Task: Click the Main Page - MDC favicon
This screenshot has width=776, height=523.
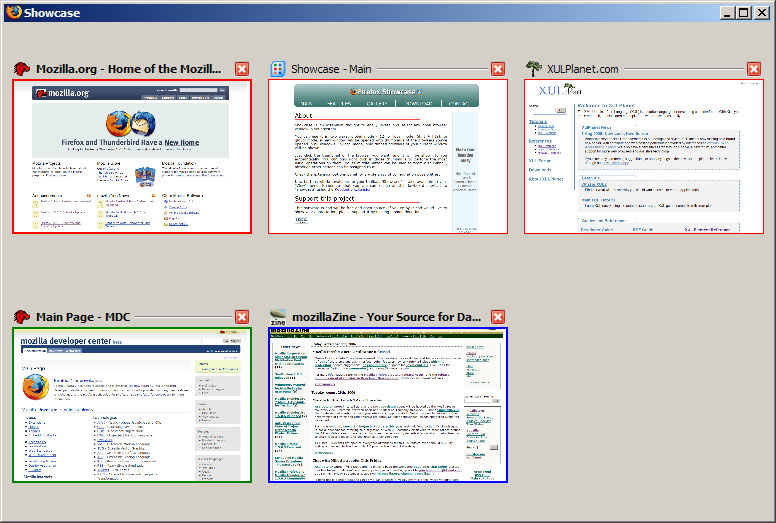Action: (21, 317)
